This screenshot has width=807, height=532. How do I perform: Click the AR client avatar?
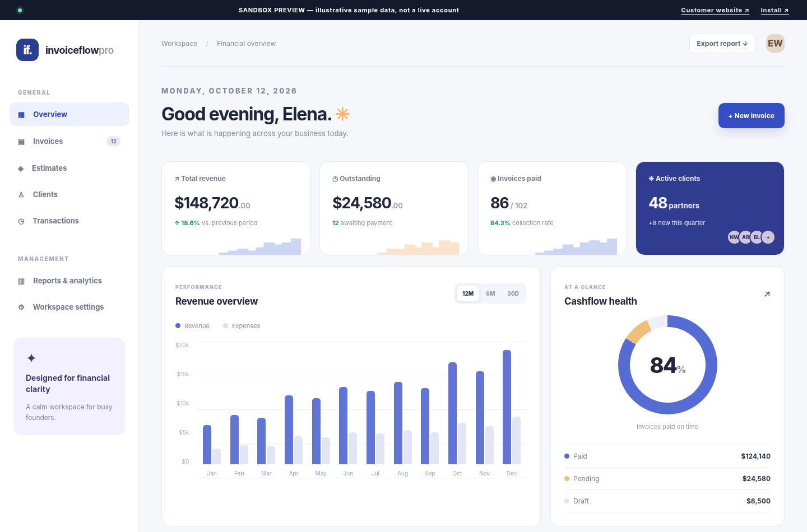tap(745, 237)
